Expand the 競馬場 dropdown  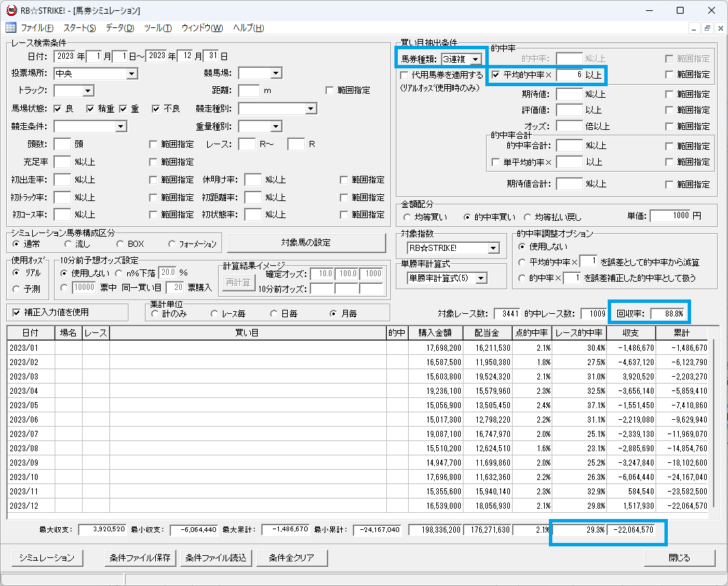276,73
